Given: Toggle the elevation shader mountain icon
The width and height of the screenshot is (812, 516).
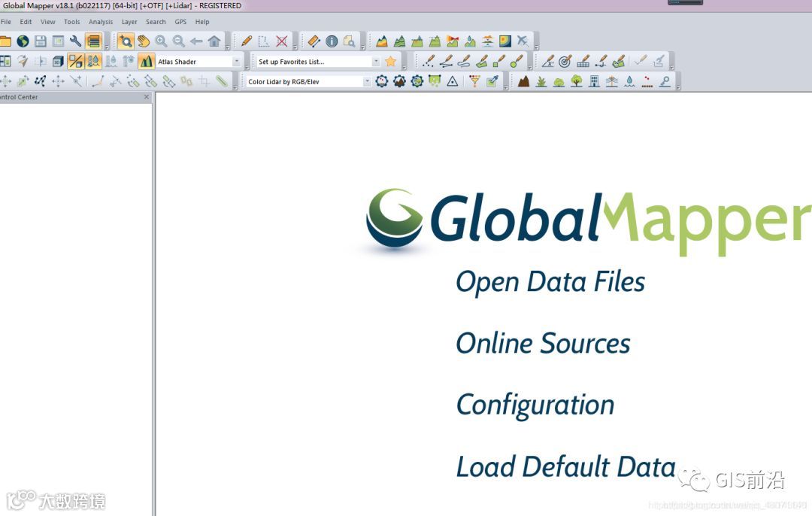Looking at the screenshot, I should click(x=147, y=62).
